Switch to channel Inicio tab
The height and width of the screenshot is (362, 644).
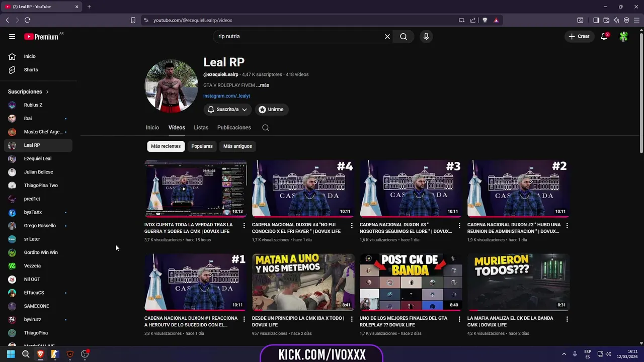coord(152,128)
